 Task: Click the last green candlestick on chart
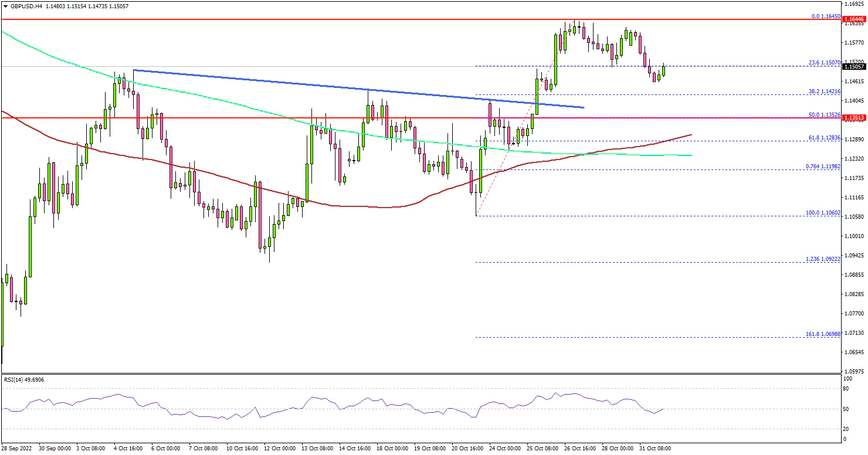[664, 70]
